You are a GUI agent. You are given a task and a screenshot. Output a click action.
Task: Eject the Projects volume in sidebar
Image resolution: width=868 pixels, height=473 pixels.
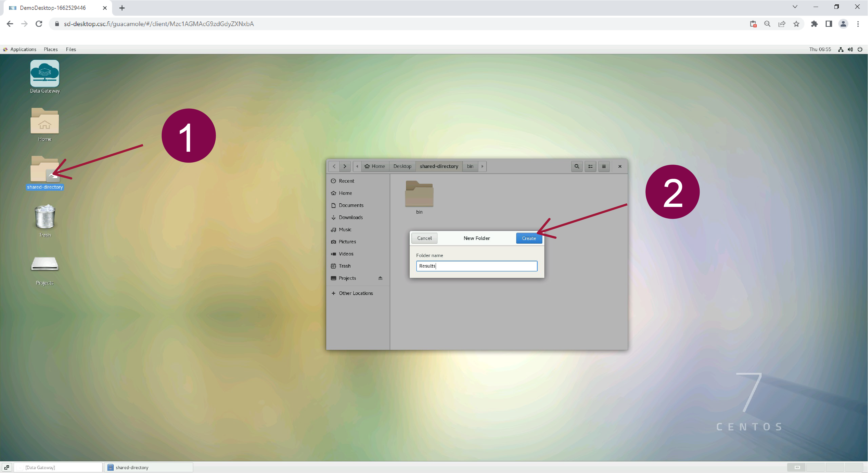380,278
